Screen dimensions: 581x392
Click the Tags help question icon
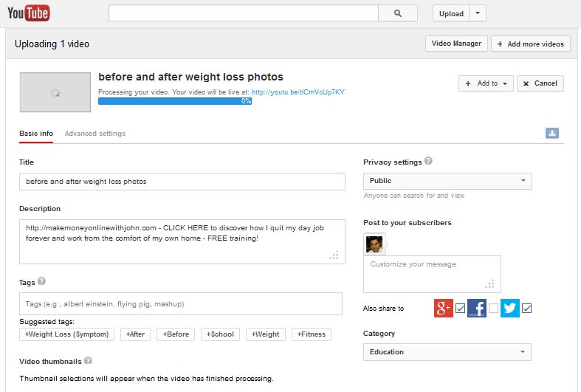point(41,281)
